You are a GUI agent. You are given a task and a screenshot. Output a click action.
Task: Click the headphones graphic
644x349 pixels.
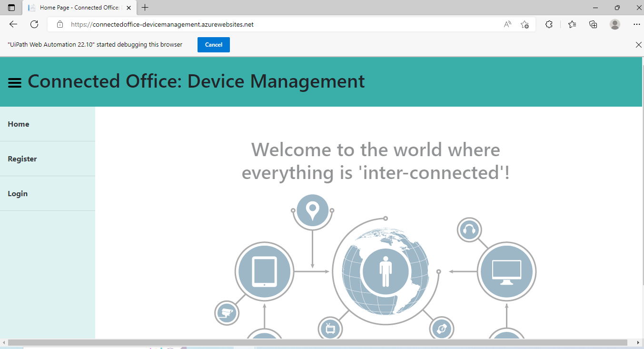click(x=469, y=230)
